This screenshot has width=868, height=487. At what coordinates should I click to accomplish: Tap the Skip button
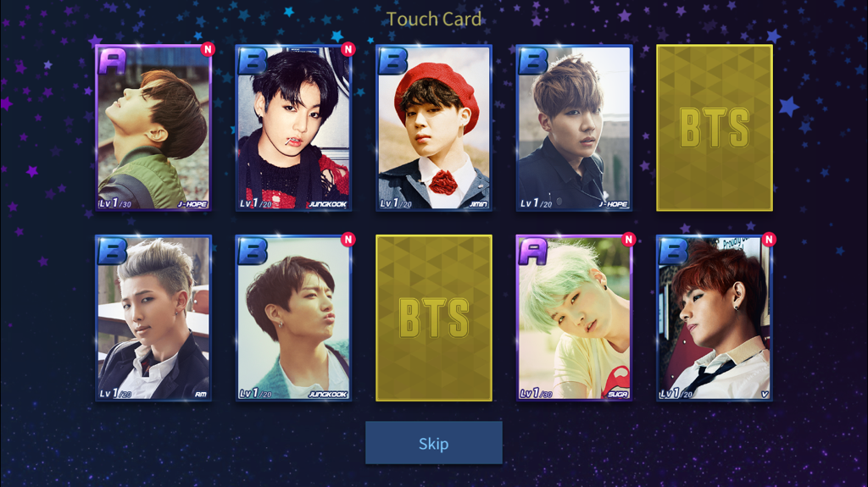click(433, 443)
